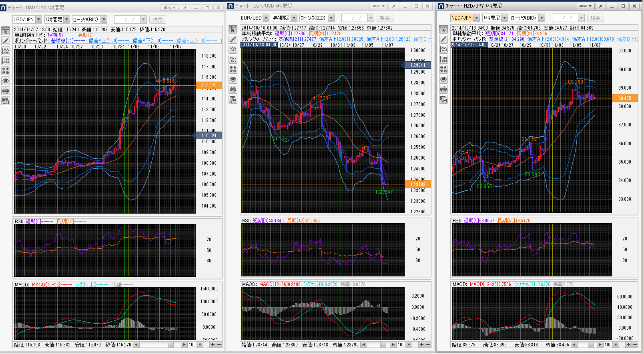The width and height of the screenshot is (644, 354).
Task: Open the MENU in NZD/JPY chart window
Action: point(585,6)
